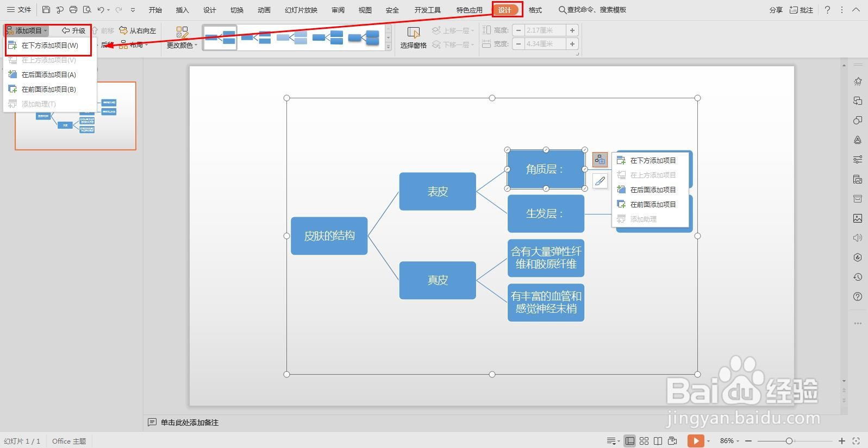Switch to the 切换 tab
The height and width of the screenshot is (448, 868).
tap(237, 10)
